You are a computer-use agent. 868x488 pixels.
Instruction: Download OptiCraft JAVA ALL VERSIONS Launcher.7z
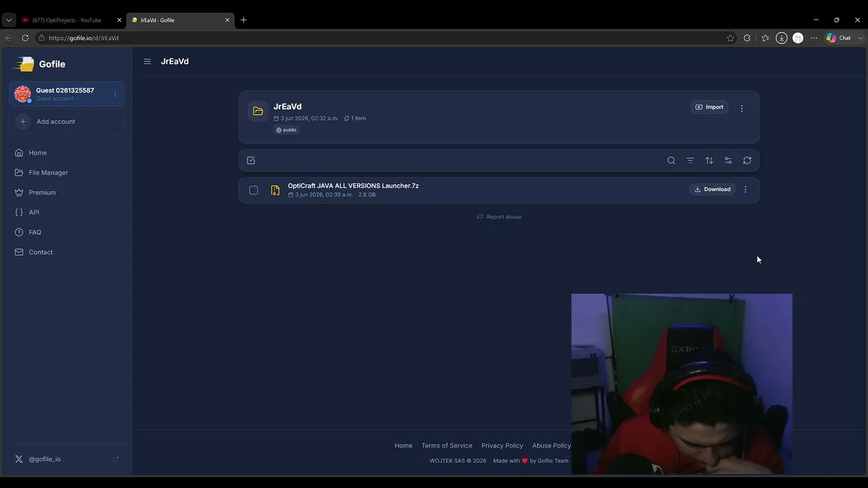712,189
